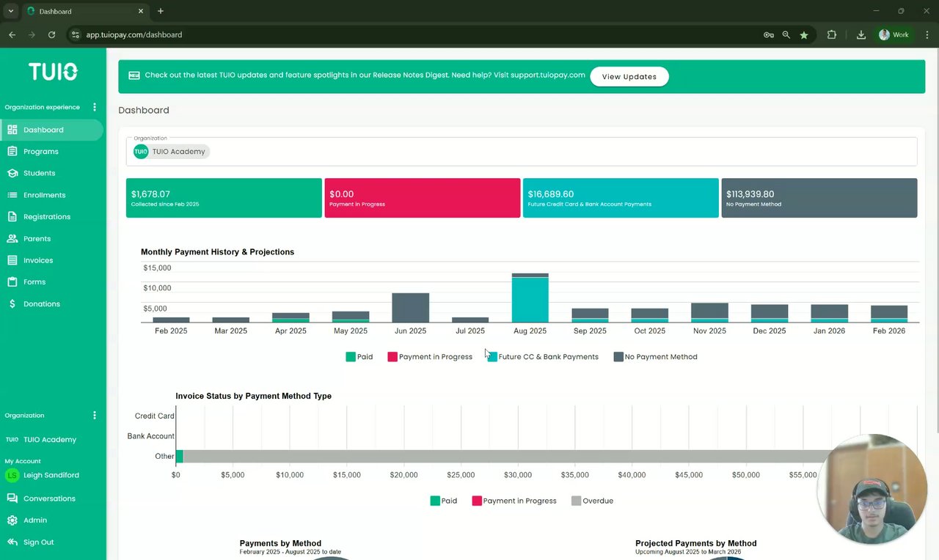Open the browser extensions puzzle icon
Image resolution: width=939 pixels, height=560 pixels.
pyautogui.click(x=832, y=34)
